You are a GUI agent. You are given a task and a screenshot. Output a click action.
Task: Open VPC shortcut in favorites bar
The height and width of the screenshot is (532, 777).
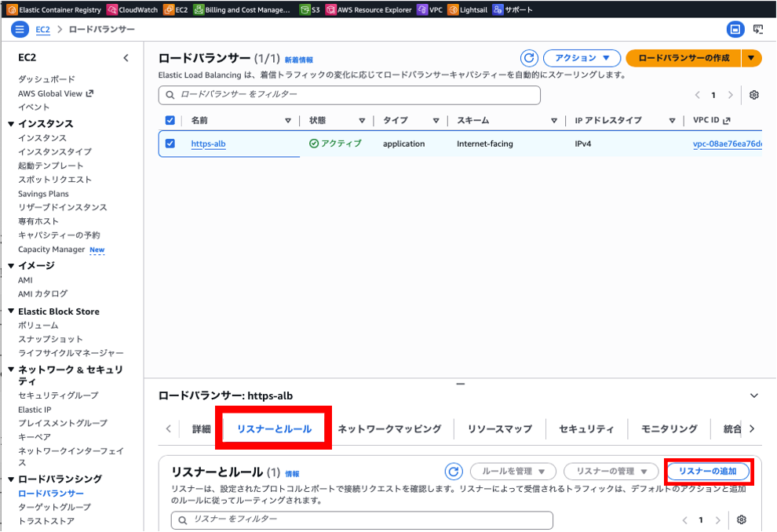click(x=429, y=9)
